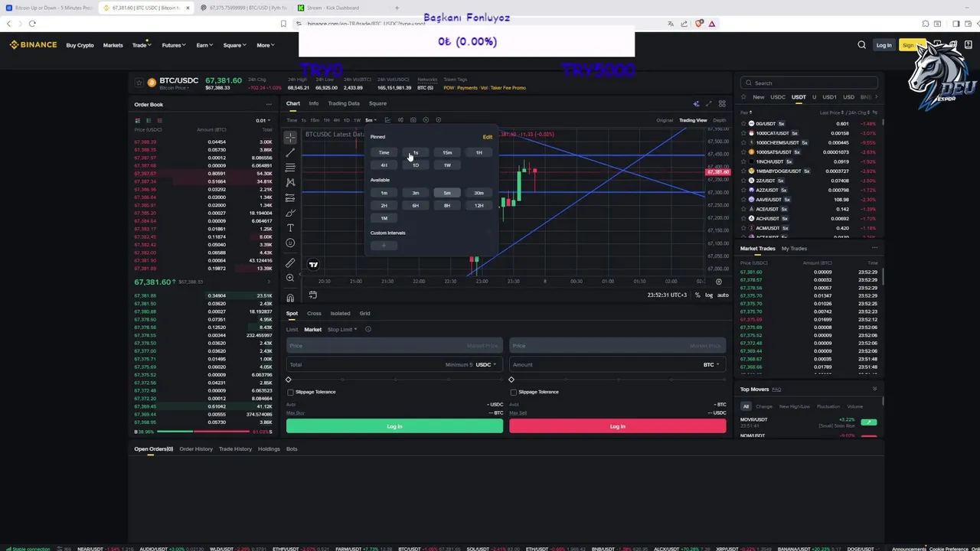Toggle percent scale on chart
The image size is (980, 551).
tap(697, 295)
